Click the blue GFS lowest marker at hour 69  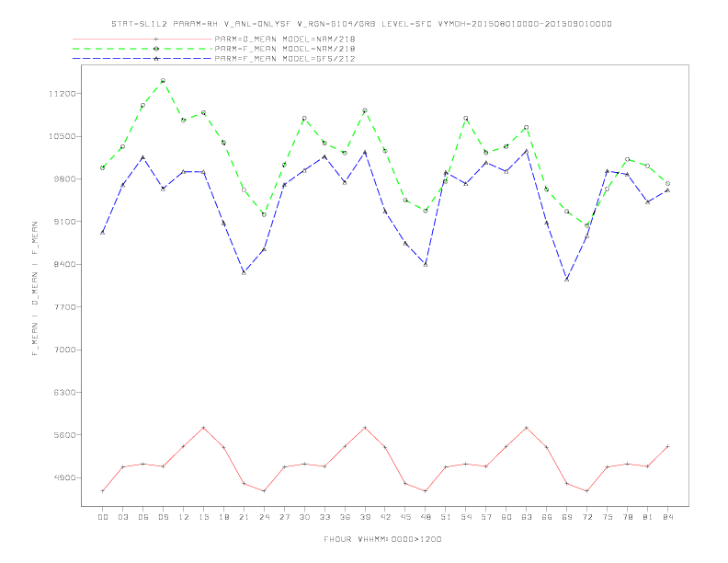pyautogui.click(x=567, y=279)
